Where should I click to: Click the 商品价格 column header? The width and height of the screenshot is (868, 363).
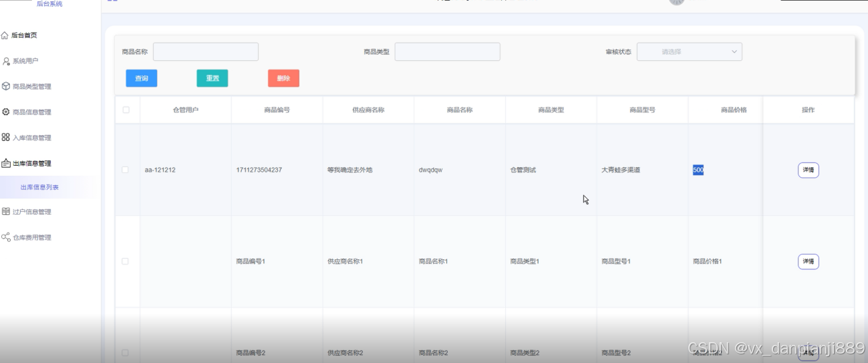pyautogui.click(x=734, y=110)
